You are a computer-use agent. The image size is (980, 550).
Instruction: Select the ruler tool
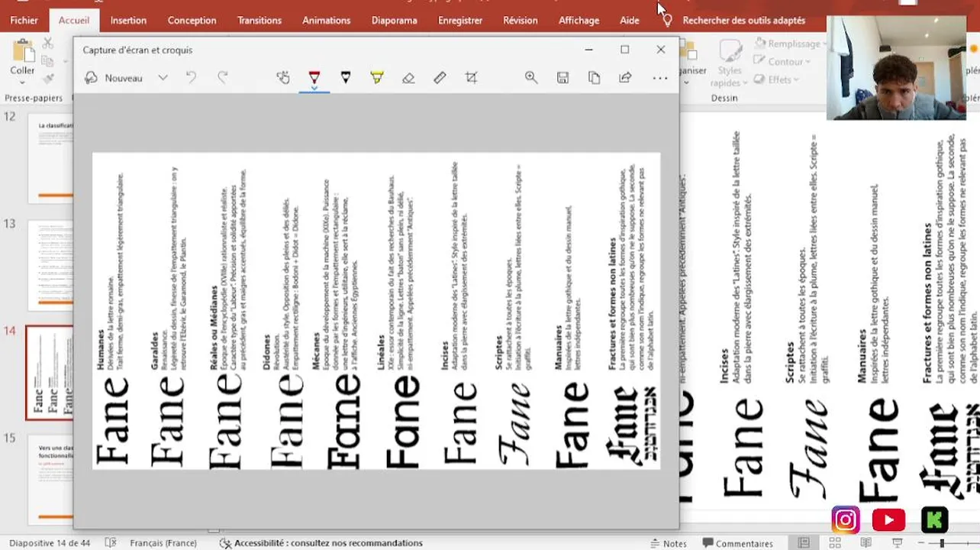coord(440,77)
